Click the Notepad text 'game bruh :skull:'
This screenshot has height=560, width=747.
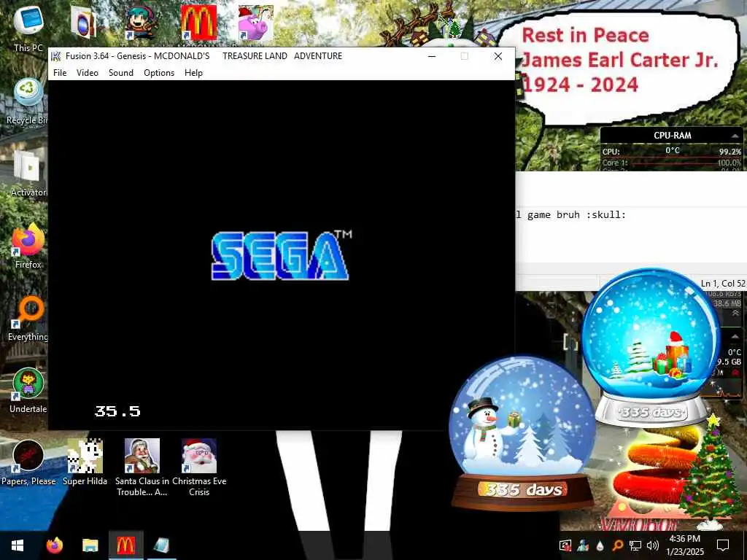pyautogui.click(x=576, y=215)
